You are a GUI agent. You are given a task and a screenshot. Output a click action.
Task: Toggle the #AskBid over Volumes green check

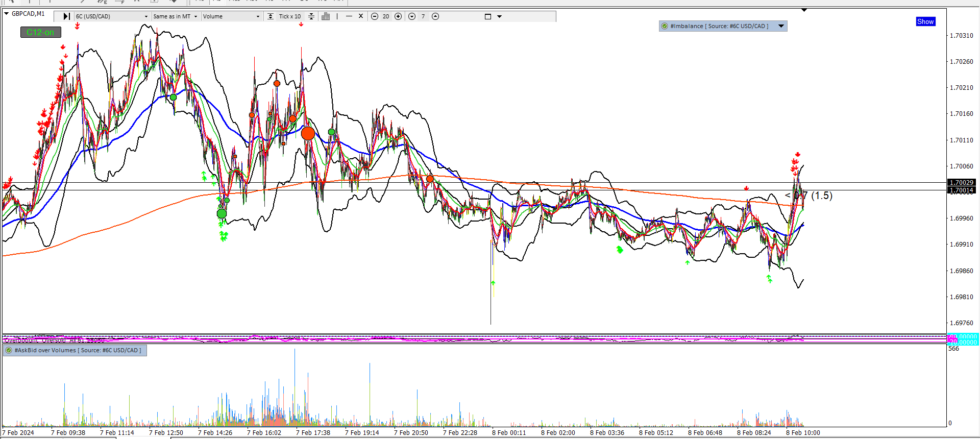[9, 350]
